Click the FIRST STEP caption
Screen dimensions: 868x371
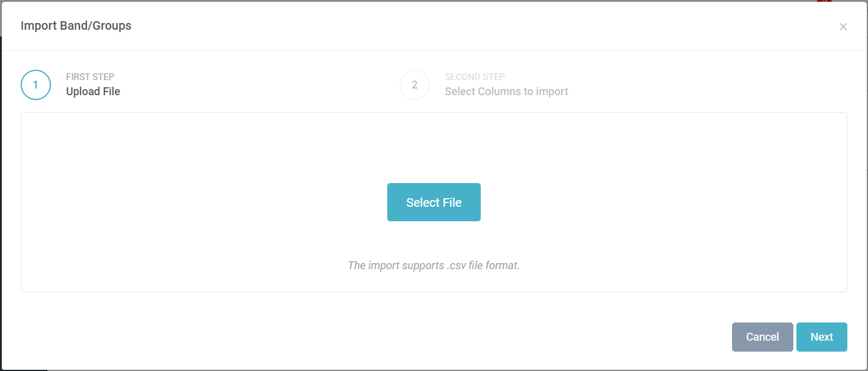pyautogui.click(x=90, y=77)
